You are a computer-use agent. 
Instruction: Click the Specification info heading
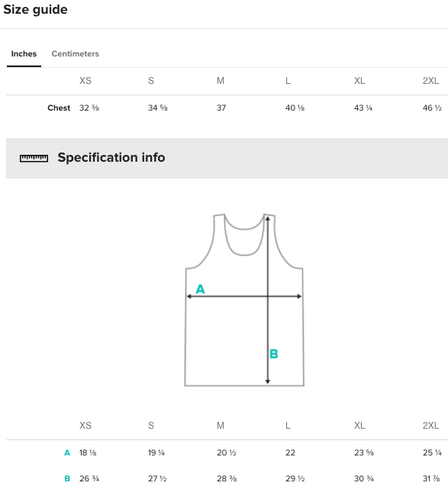(x=111, y=157)
